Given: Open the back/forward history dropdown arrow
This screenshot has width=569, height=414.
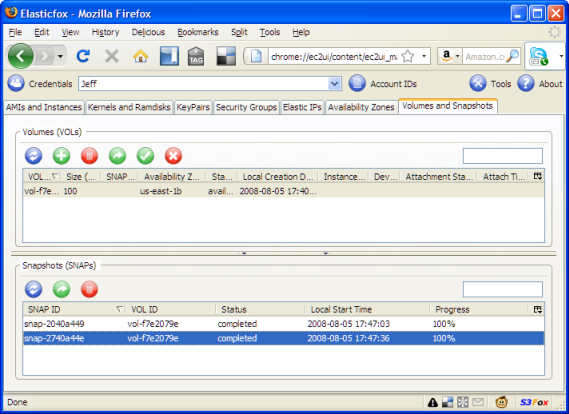Looking at the screenshot, I should (x=60, y=56).
